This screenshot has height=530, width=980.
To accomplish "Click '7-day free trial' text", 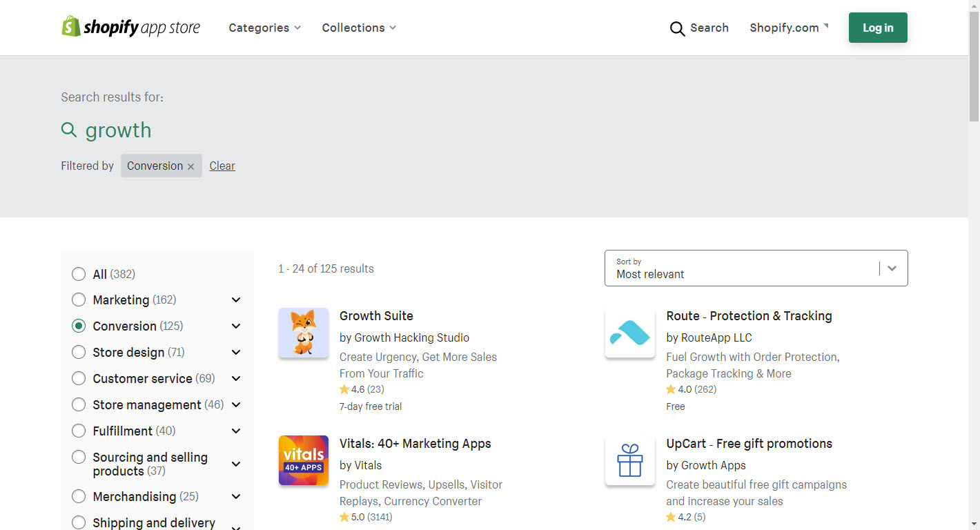I will [x=371, y=406].
